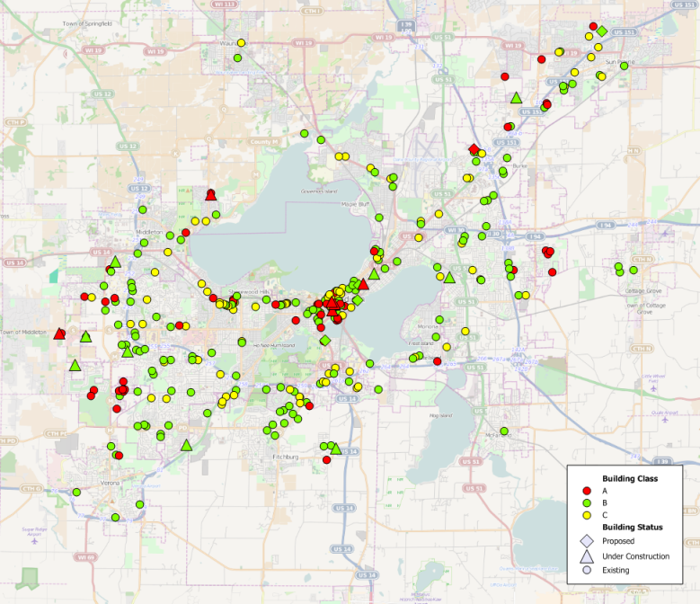Click the Under Construction triangle in legend

(586, 555)
